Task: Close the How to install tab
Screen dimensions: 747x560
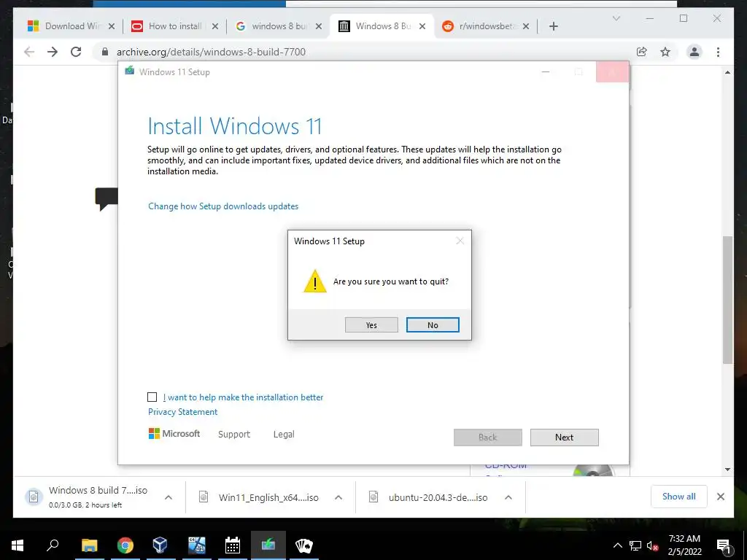Action: [215, 26]
